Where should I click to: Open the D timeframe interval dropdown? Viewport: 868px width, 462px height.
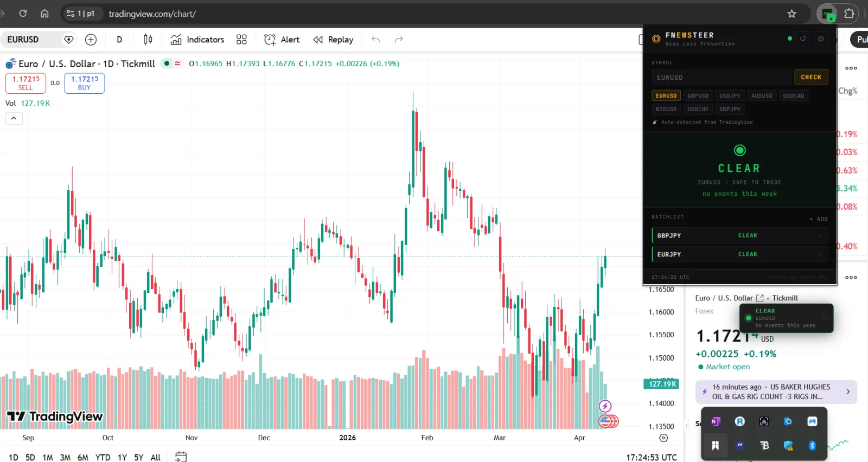tap(119, 40)
